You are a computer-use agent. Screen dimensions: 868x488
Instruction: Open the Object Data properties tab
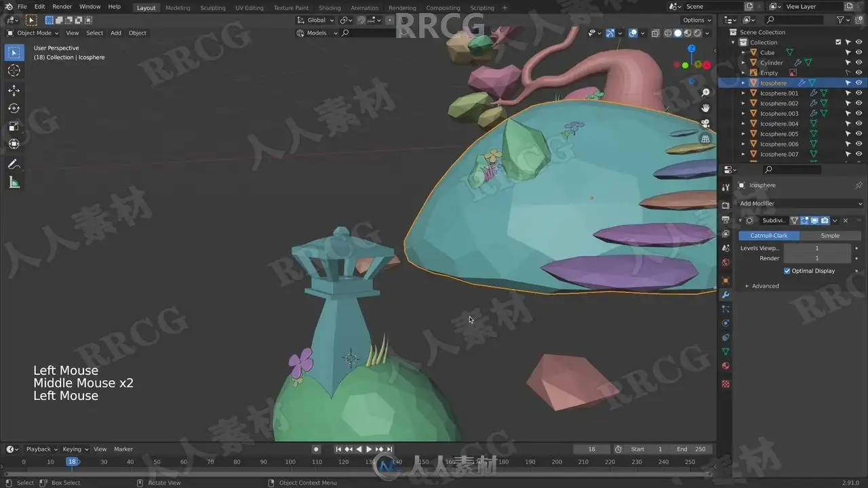pyautogui.click(x=726, y=352)
